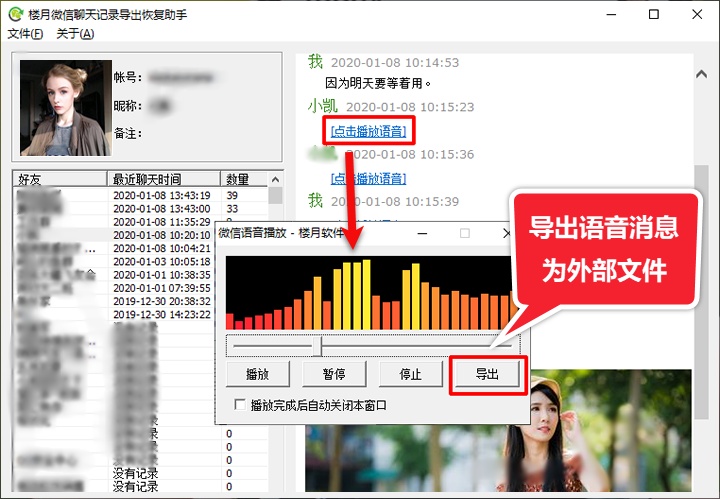The image size is (720, 499).
Task: Enable 播放完成后自动关闭本窗口 checkbox
Action: (x=240, y=405)
